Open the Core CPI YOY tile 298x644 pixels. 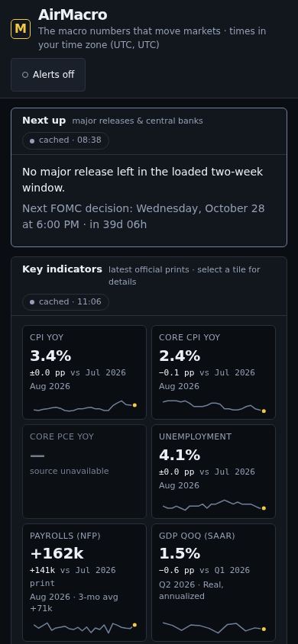pyautogui.click(x=213, y=372)
